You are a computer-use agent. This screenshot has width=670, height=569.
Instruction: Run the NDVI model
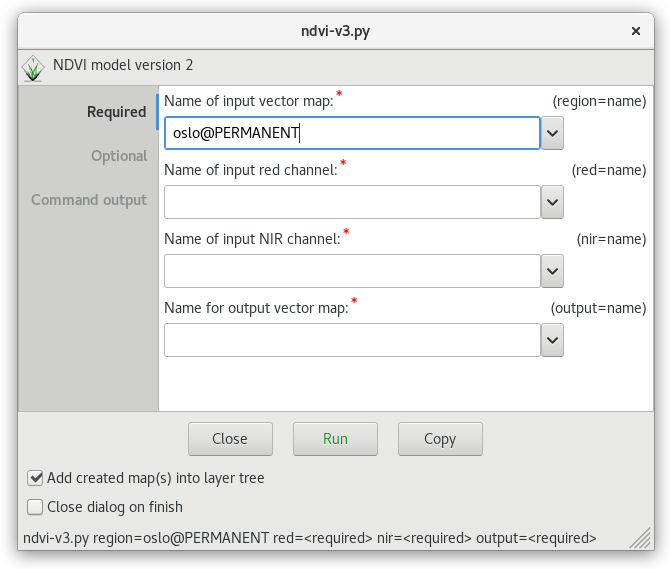coord(335,439)
